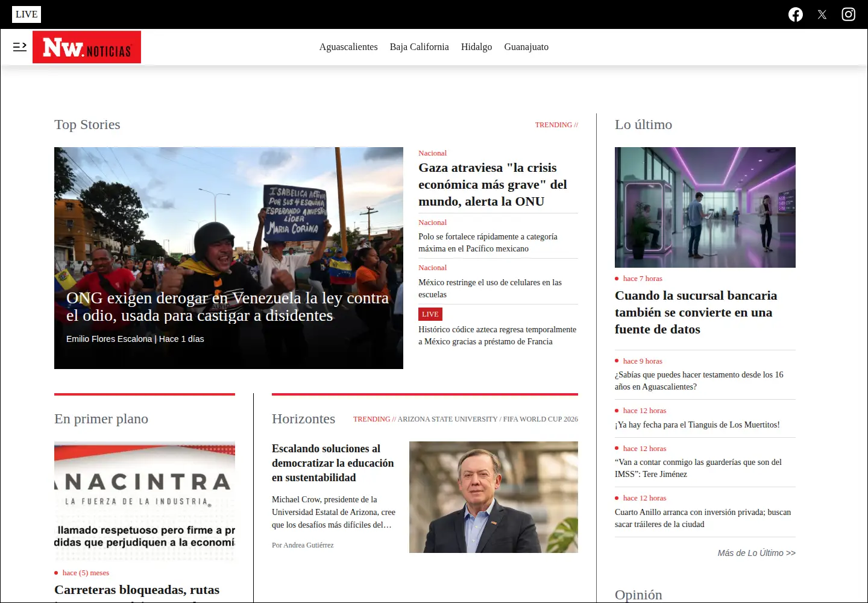Click the Top Stories heading
The image size is (868, 603).
point(87,124)
